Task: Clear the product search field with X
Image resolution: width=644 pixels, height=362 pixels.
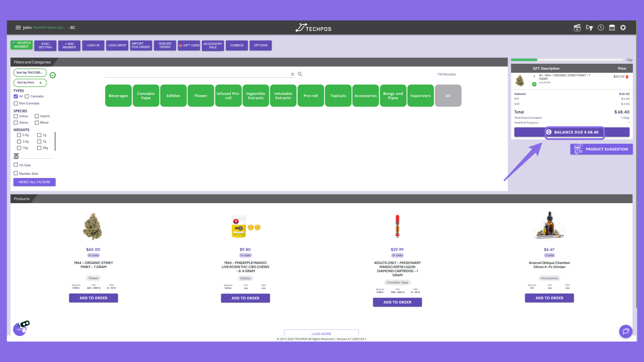Action: pos(292,74)
